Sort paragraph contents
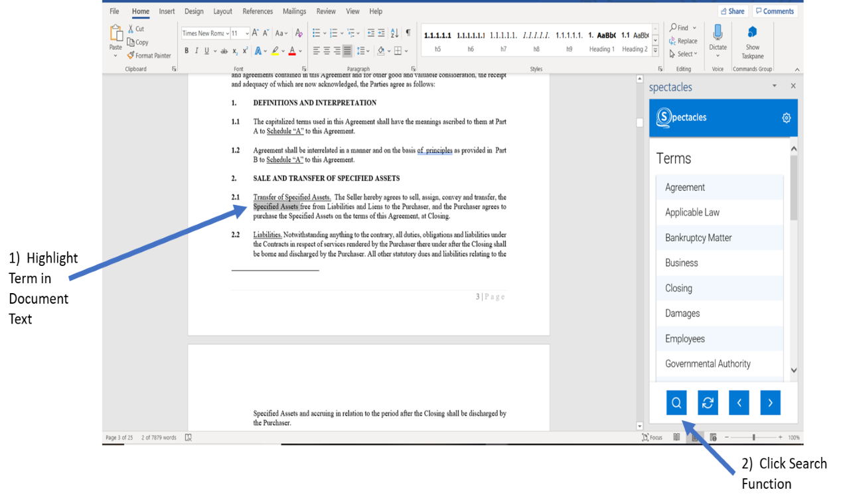This screenshot has width=843, height=504. pyautogui.click(x=395, y=32)
